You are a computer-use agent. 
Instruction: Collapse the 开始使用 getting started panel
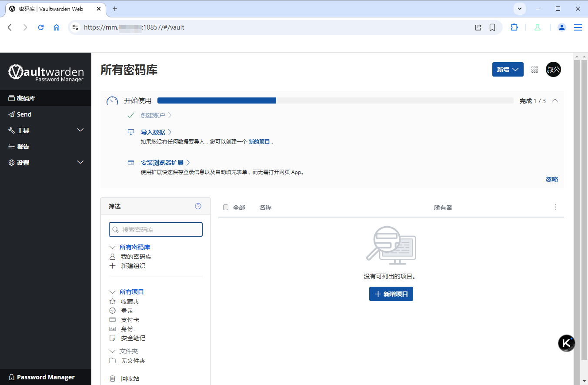pos(555,100)
